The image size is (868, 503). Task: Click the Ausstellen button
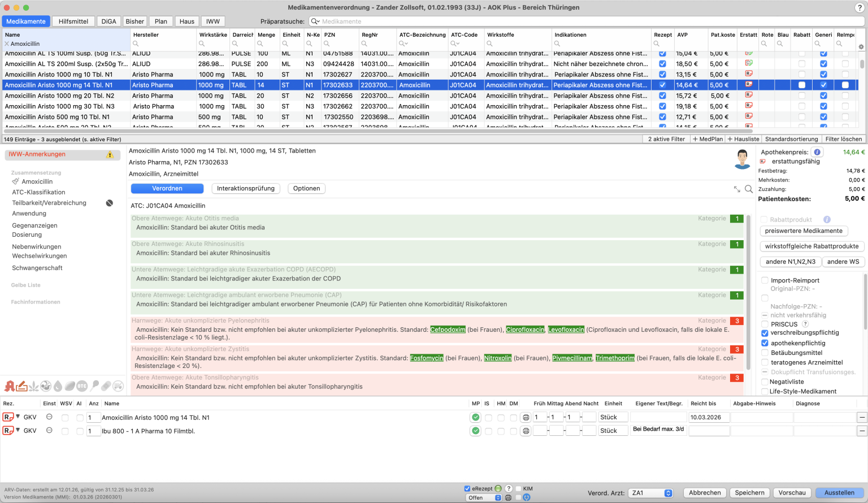coord(839,493)
